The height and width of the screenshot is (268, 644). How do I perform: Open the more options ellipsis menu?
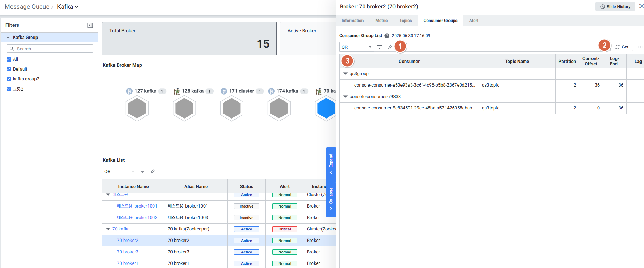tap(640, 47)
